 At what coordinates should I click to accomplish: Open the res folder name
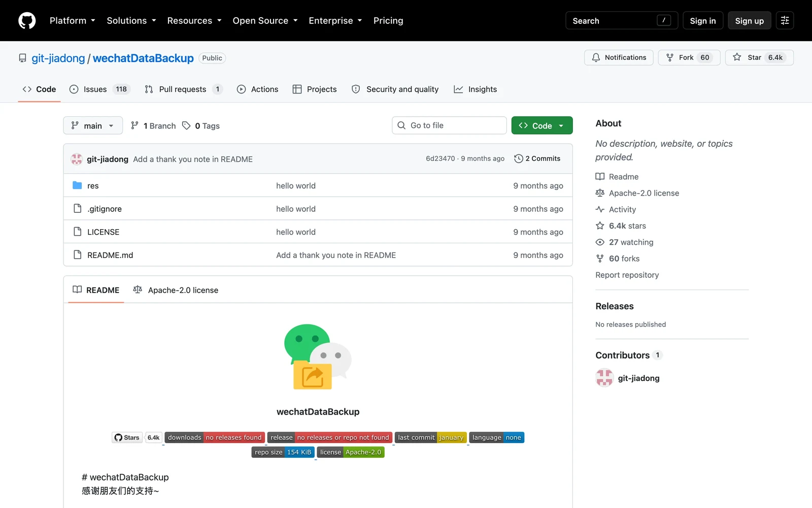click(x=93, y=186)
